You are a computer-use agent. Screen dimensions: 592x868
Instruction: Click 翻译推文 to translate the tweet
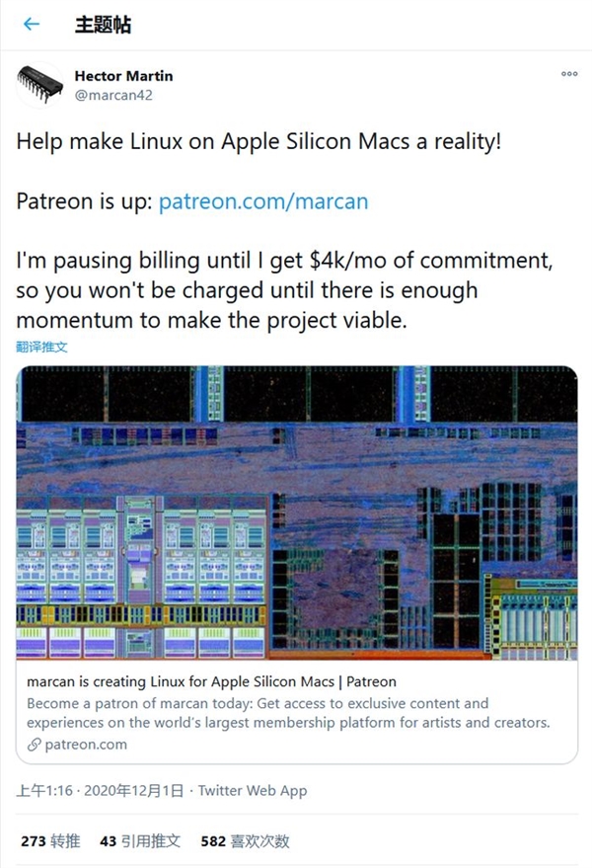point(41,347)
